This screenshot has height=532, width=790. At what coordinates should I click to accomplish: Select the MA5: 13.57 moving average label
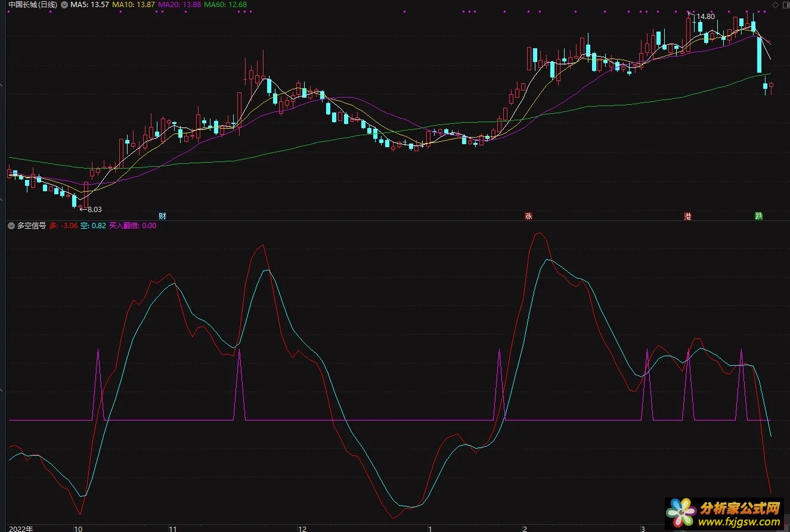[89, 4]
